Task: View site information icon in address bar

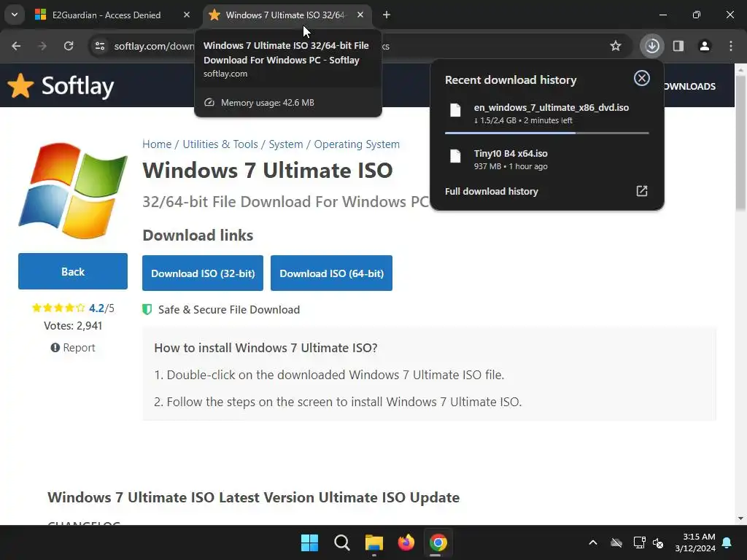Action: pyautogui.click(x=99, y=46)
